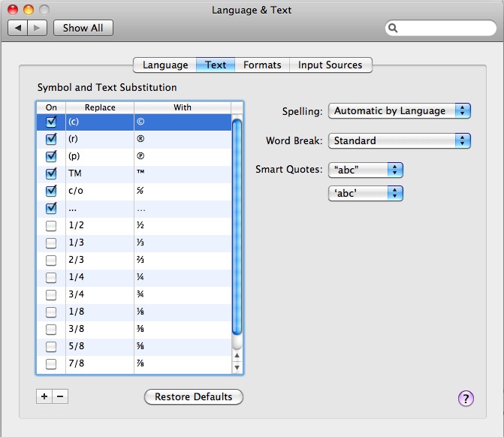Close the Language & Text window

pos(13,10)
